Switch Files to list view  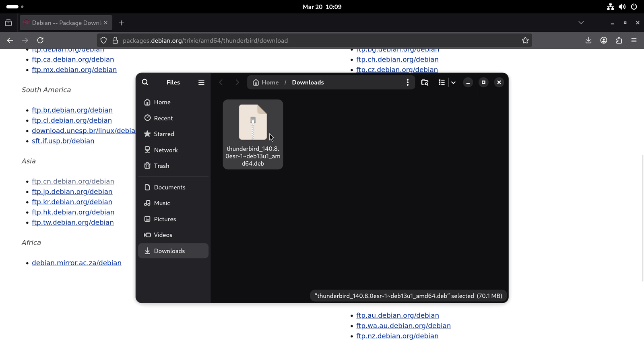click(x=442, y=82)
